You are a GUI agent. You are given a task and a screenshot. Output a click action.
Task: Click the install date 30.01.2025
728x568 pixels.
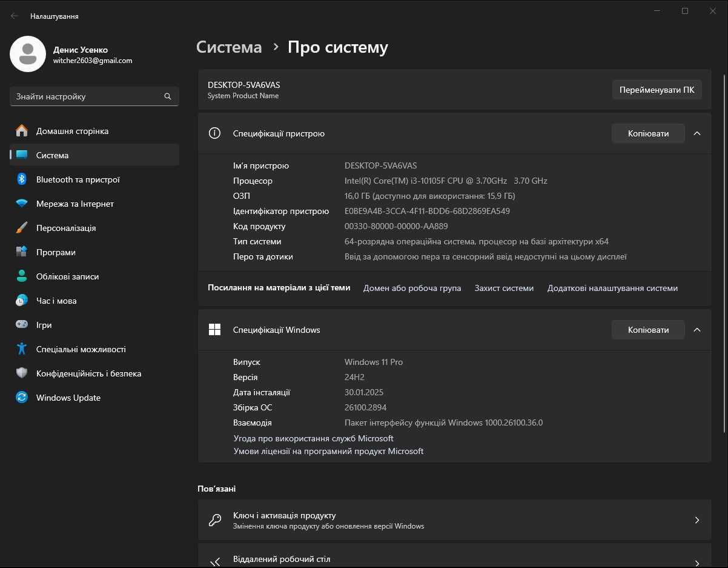pos(364,392)
